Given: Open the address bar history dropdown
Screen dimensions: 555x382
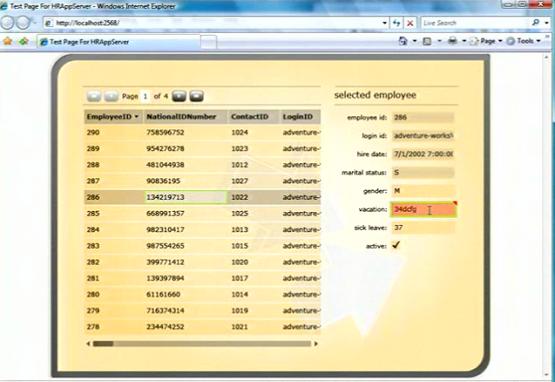Looking at the screenshot, I should coord(384,23).
